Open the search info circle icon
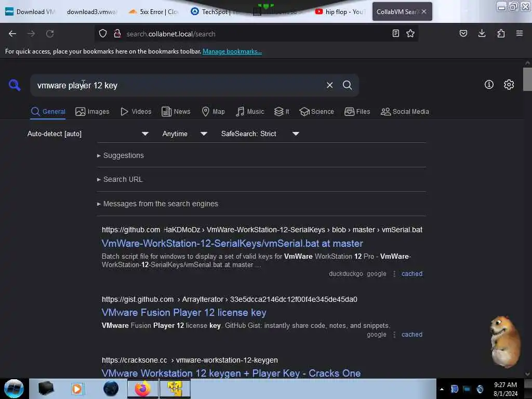This screenshot has height=399, width=532. tap(489, 85)
